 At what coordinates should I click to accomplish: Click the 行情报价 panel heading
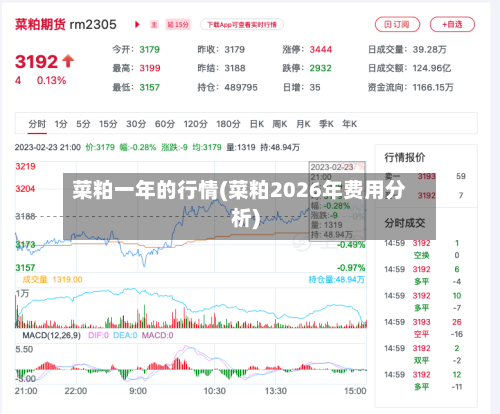(x=405, y=157)
